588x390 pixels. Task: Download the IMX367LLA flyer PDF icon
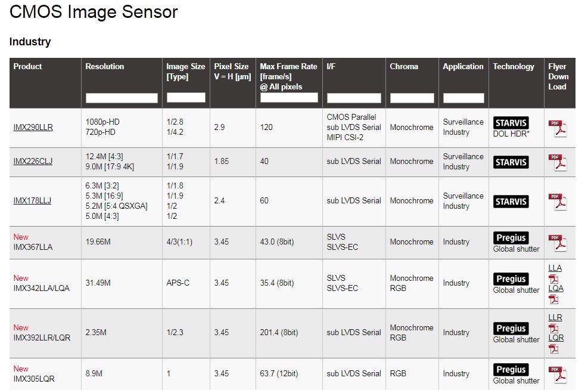click(558, 243)
